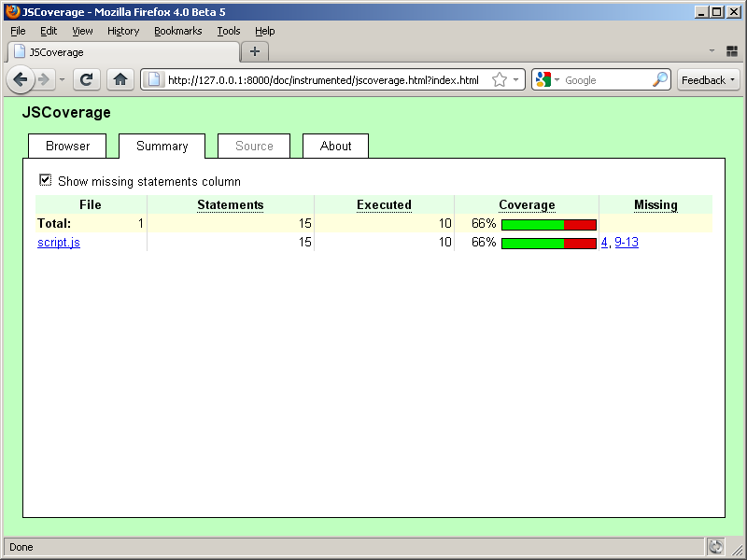
Task: Switch to the Summary tab
Action: (162, 146)
